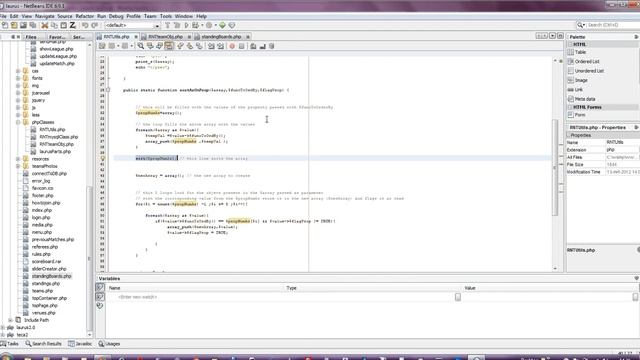Expand the jcarousel folder
Image resolution: width=640 pixels, height=360 pixels.
coord(18,93)
